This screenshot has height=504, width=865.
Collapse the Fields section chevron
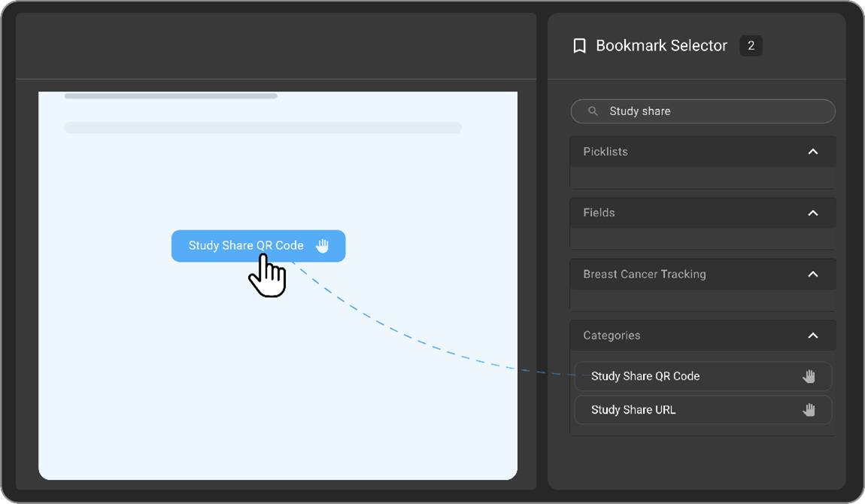tap(812, 213)
